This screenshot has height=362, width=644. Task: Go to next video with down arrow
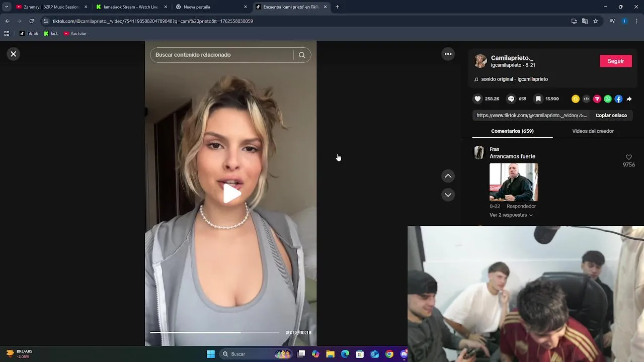point(448,195)
